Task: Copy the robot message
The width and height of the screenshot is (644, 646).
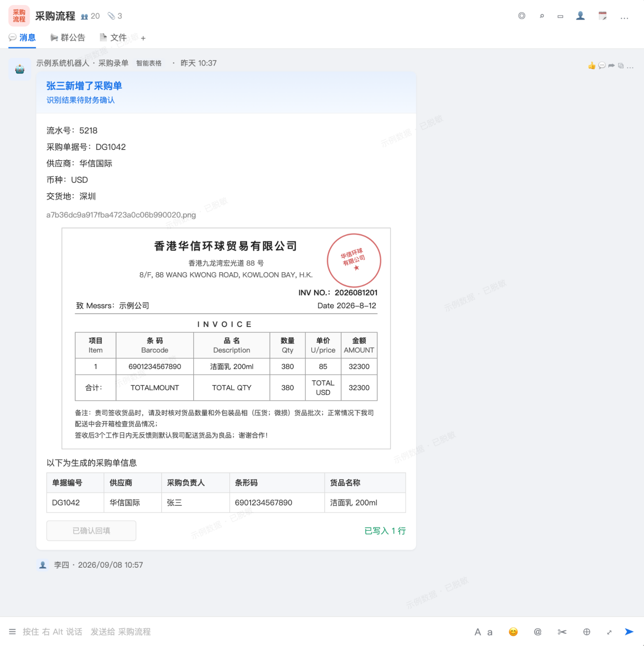Action: click(x=621, y=66)
